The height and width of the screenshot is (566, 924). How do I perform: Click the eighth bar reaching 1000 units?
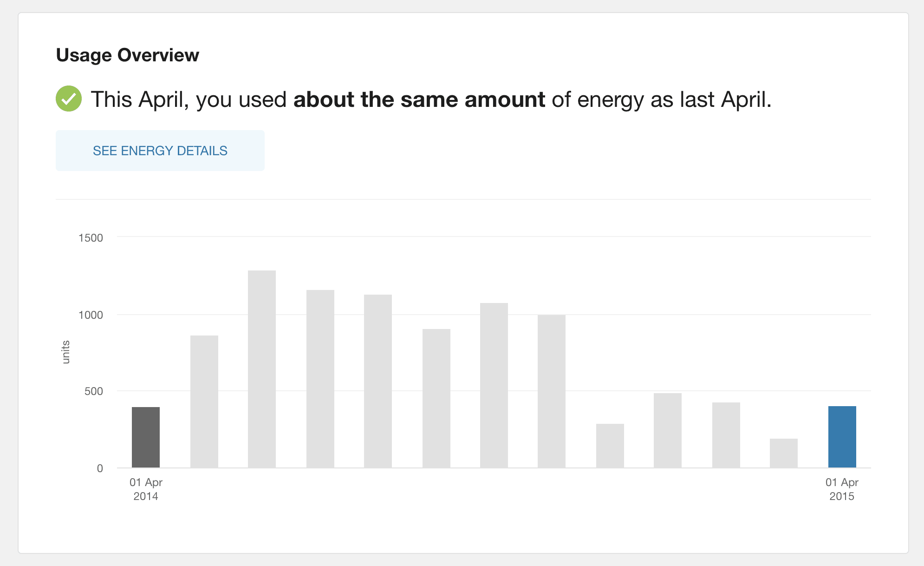[552, 391]
